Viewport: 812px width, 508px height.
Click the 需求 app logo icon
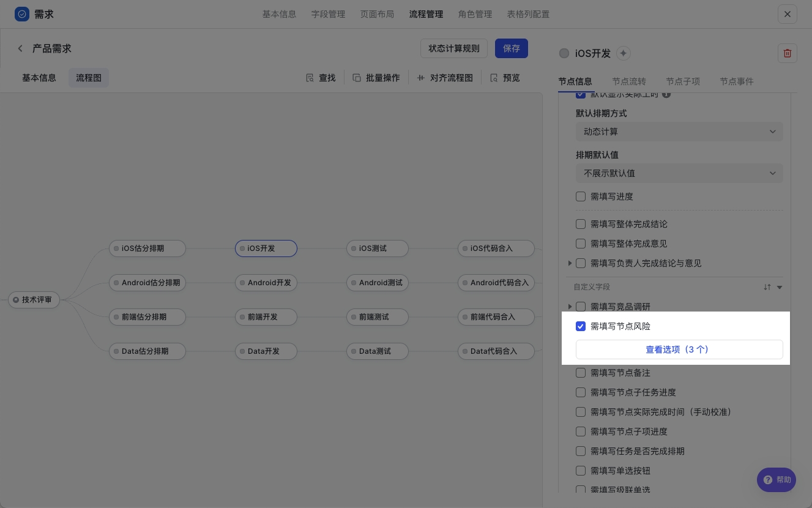22,14
